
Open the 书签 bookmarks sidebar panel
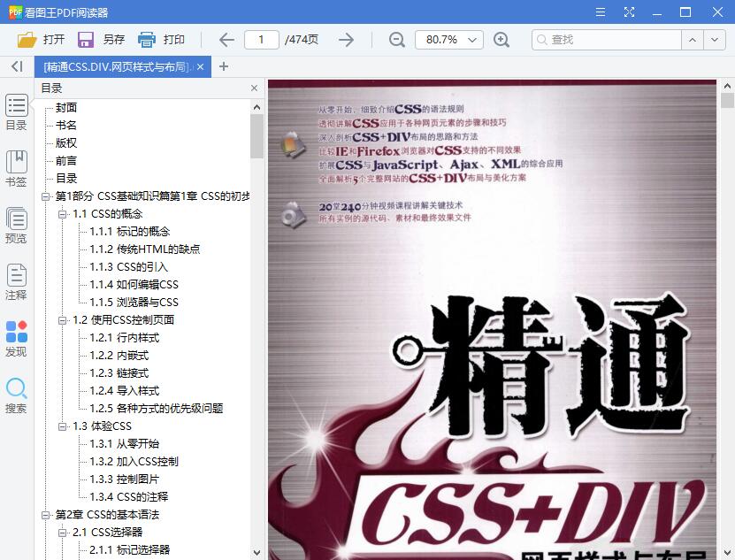(17, 169)
